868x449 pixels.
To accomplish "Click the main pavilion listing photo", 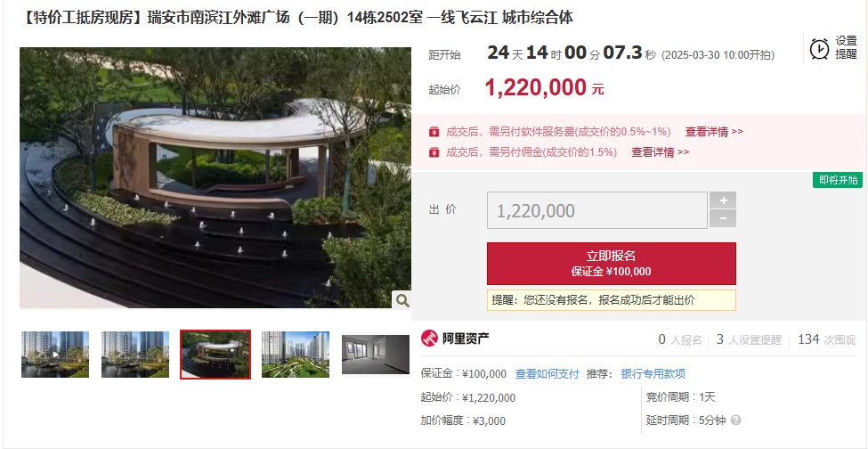I will click(x=215, y=177).
